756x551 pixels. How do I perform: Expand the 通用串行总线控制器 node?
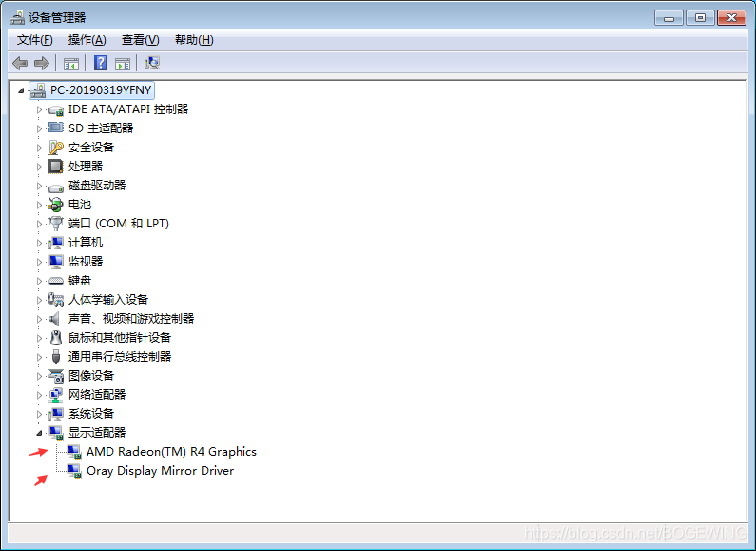point(39,357)
